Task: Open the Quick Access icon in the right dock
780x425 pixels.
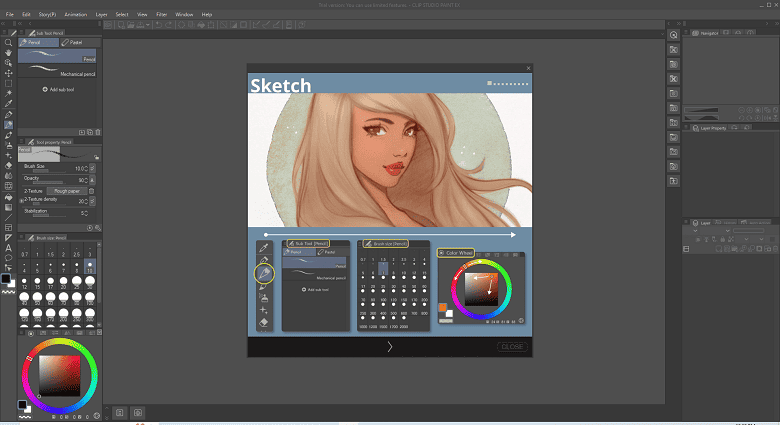Action: 674,35
